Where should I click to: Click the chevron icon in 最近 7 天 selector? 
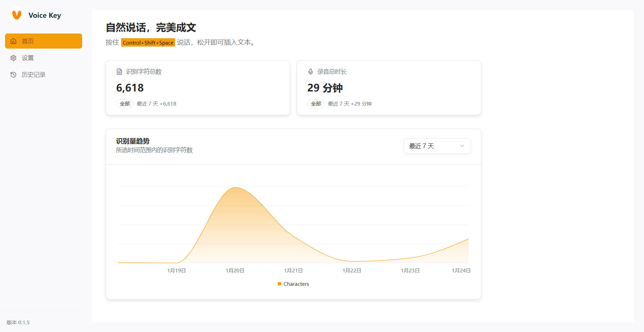pyautogui.click(x=462, y=146)
